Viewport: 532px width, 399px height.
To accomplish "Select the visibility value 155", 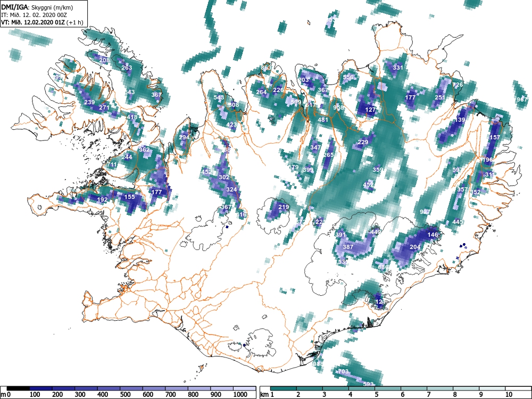I will click(130, 197).
